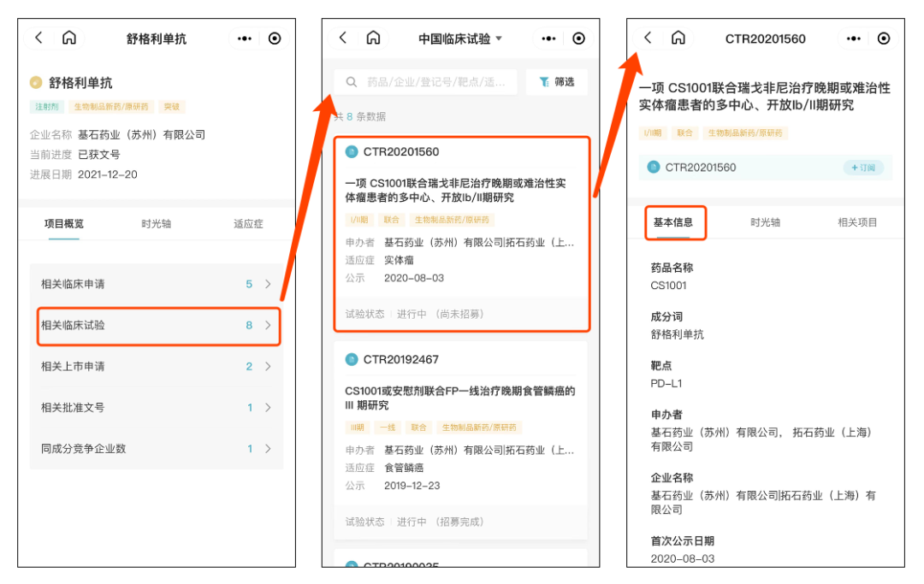Select 时光轴 tab in CTR20201560 screen
Screen dimensions: 924x584
[765, 222]
